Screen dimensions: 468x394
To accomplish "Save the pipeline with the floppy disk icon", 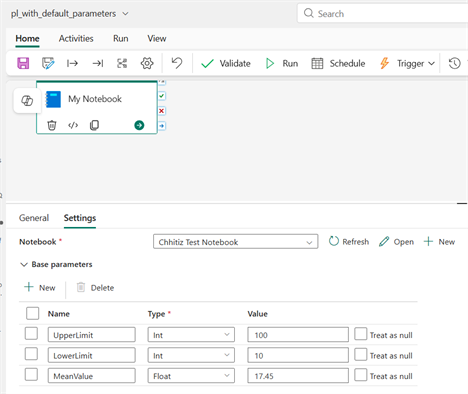I will [23, 63].
